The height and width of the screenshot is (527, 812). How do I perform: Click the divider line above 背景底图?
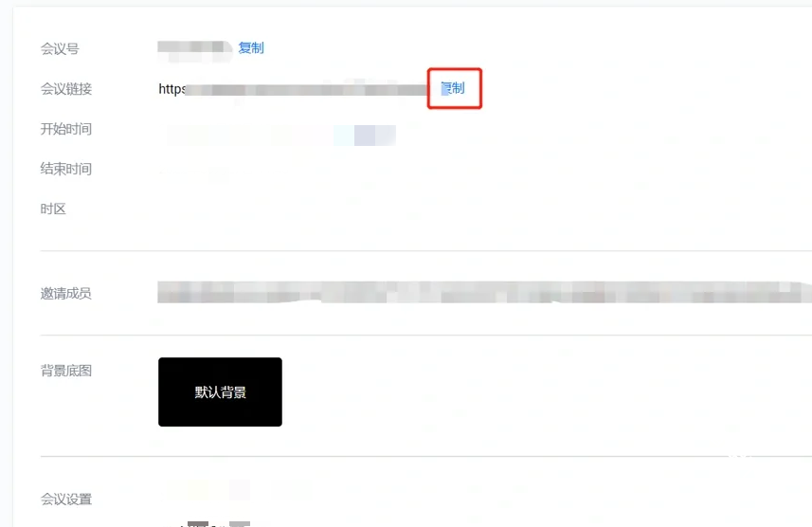425,336
